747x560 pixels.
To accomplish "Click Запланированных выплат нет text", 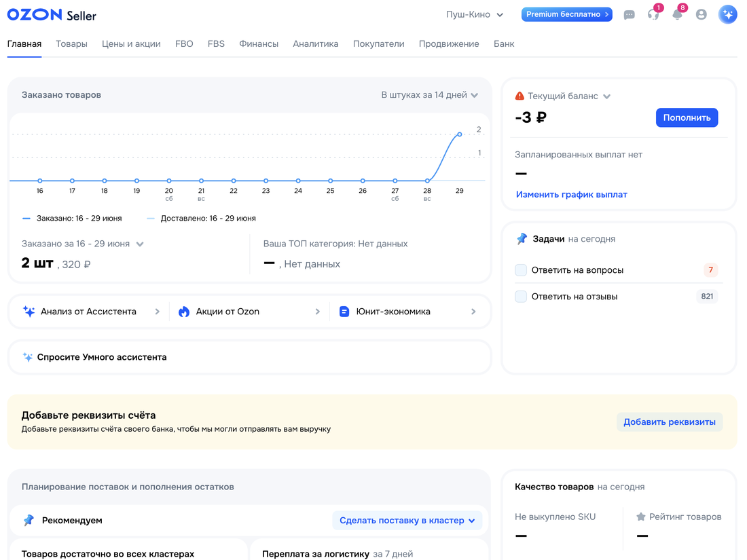I will [579, 155].
